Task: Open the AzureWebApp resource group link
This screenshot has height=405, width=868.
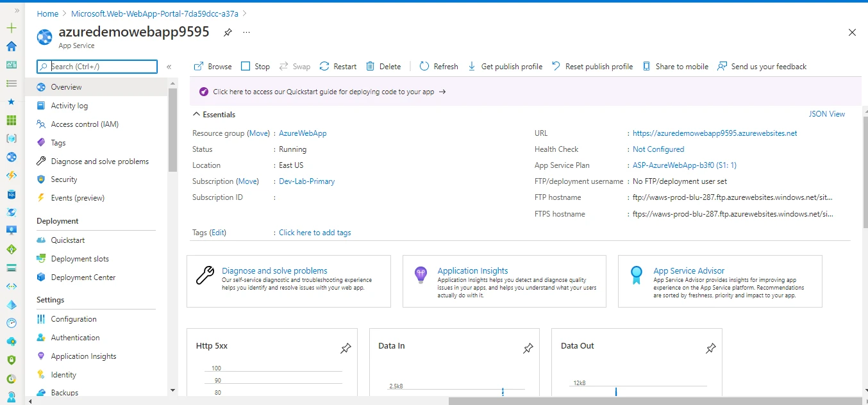Action: [x=301, y=133]
